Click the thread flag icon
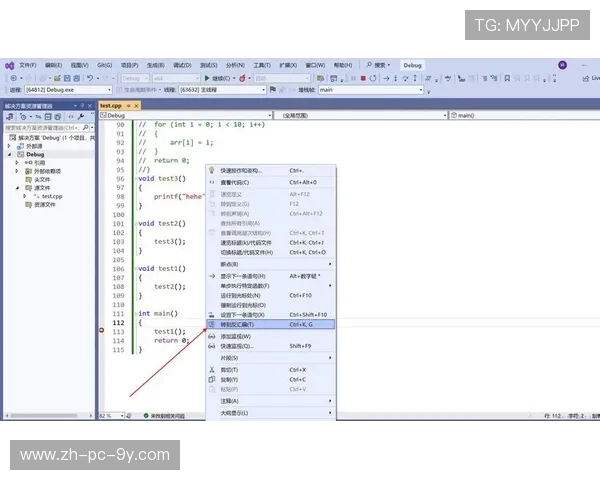Screen dimensions: 600x480 [x=272, y=90]
